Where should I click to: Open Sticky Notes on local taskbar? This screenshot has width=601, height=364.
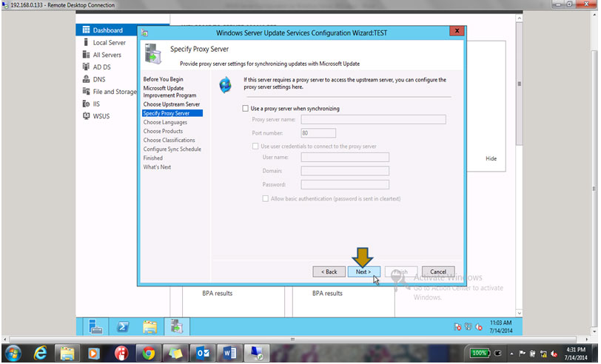[x=175, y=353]
